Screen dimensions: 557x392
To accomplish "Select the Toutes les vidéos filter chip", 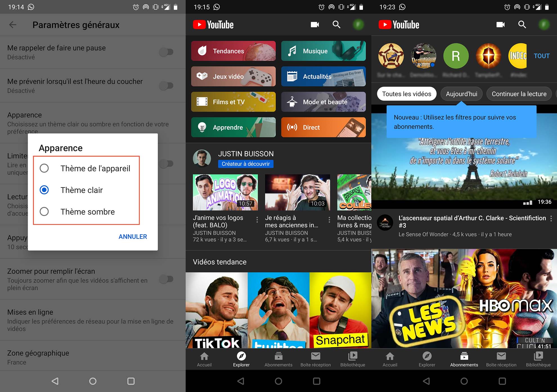I will click(407, 94).
